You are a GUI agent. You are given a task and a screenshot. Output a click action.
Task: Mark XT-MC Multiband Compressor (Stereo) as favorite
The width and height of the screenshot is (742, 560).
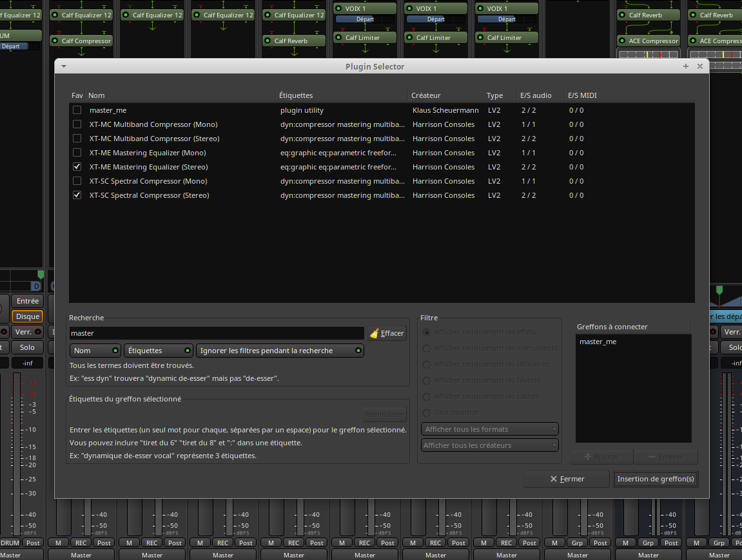[77, 139]
